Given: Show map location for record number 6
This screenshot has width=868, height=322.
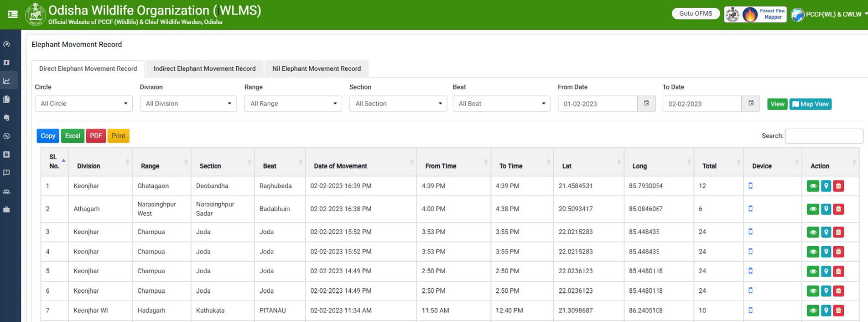Looking at the screenshot, I should pos(826,291).
